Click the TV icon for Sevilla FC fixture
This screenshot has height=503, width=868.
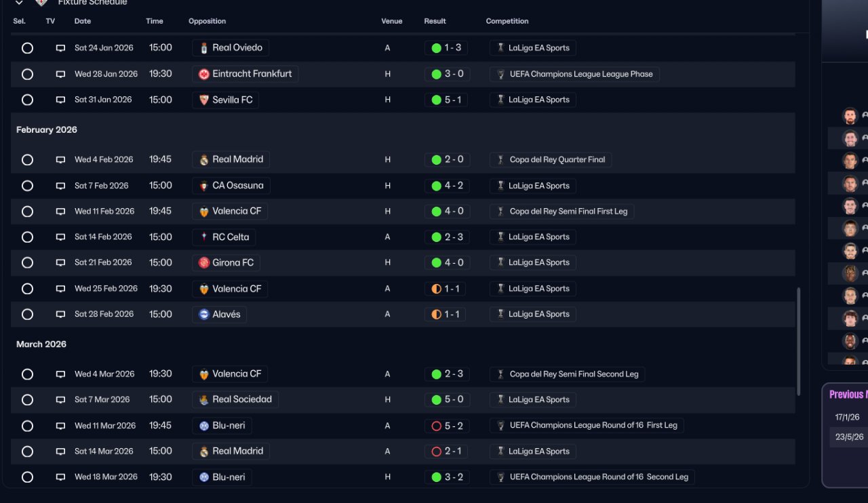(60, 100)
